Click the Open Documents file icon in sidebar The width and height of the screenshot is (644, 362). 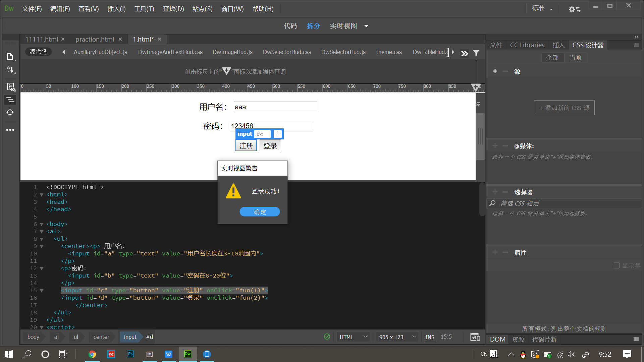pyautogui.click(x=10, y=57)
